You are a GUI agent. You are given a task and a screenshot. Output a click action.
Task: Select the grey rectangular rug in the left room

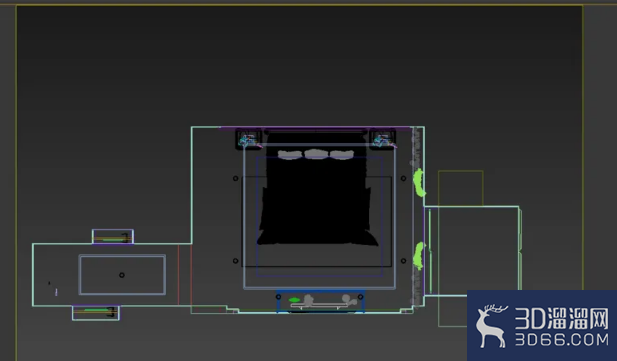122,275
